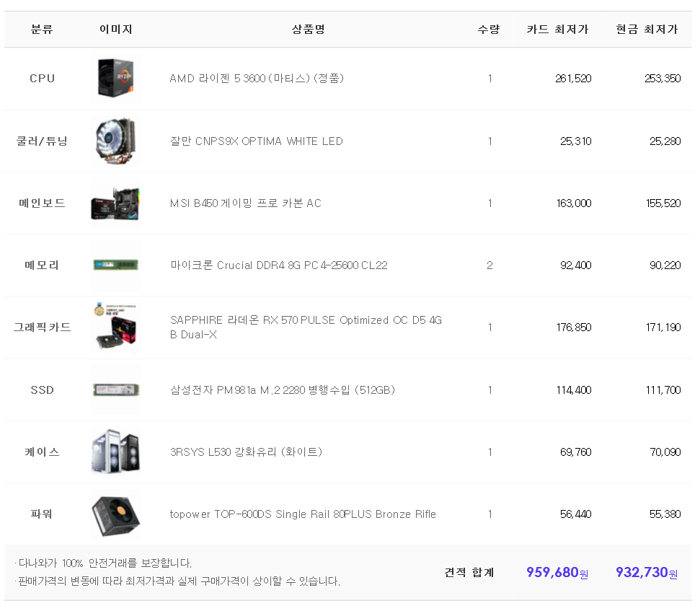The image size is (700, 611).
Task: Select MSI B450 게이밍 프로 카본 AC
Action: click(x=245, y=203)
